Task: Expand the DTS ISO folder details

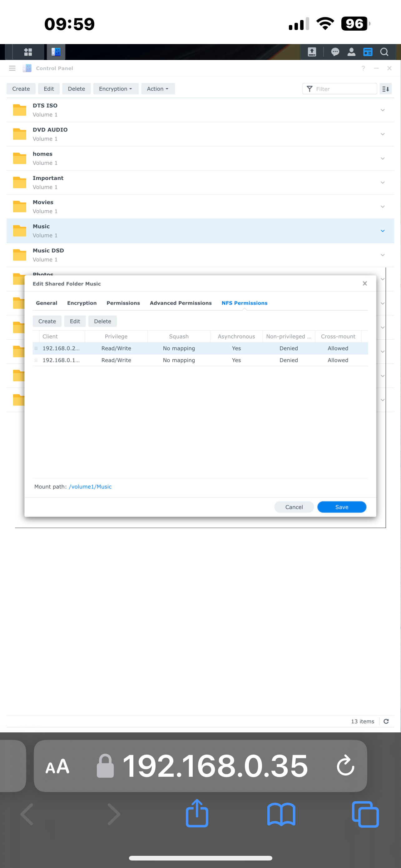Action: 383,110
